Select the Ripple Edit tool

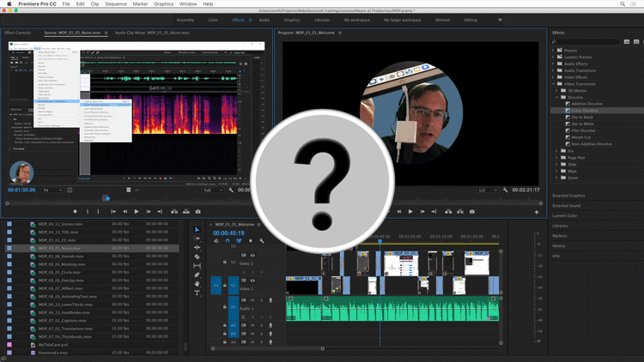click(x=197, y=248)
